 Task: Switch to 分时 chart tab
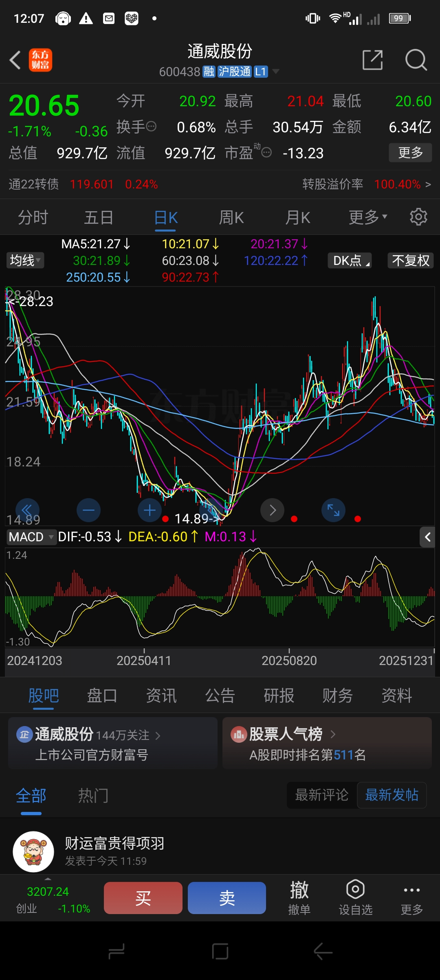point(33,217)
